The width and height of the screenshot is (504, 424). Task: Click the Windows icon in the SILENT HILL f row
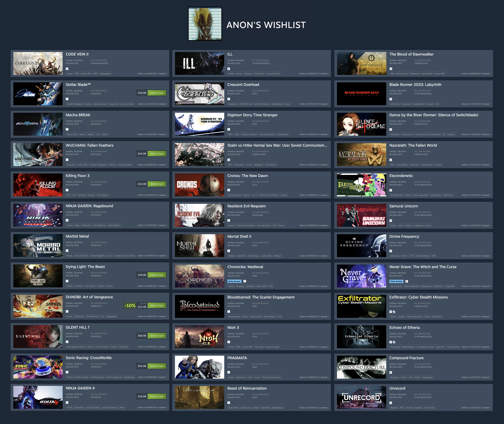[67, 342]
